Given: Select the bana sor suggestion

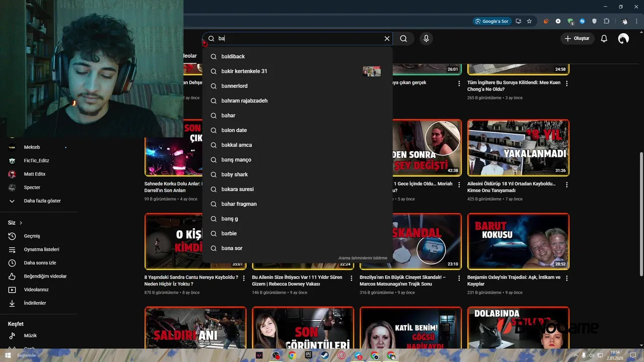Looking at the screenshot, I should click(297, 248).
